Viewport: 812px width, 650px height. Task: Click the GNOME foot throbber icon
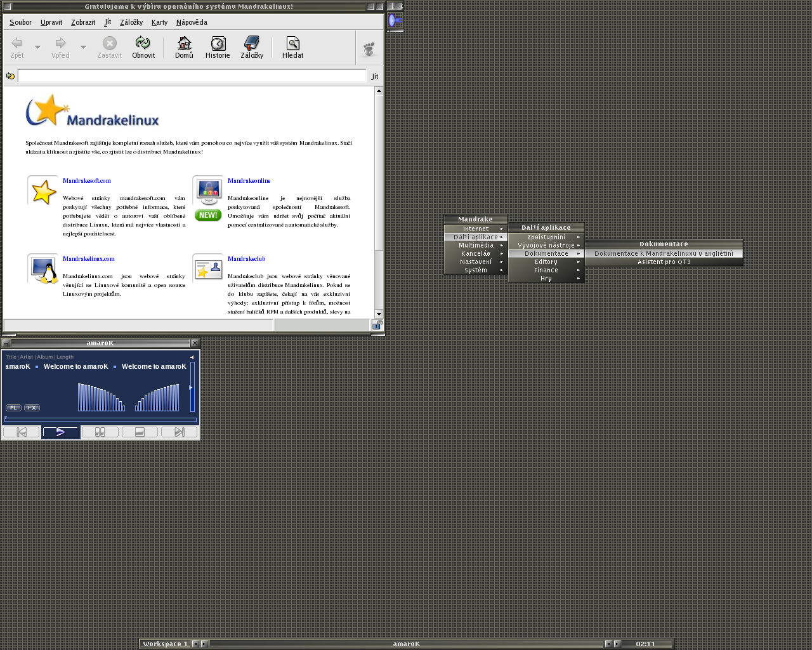coord(369,48)
